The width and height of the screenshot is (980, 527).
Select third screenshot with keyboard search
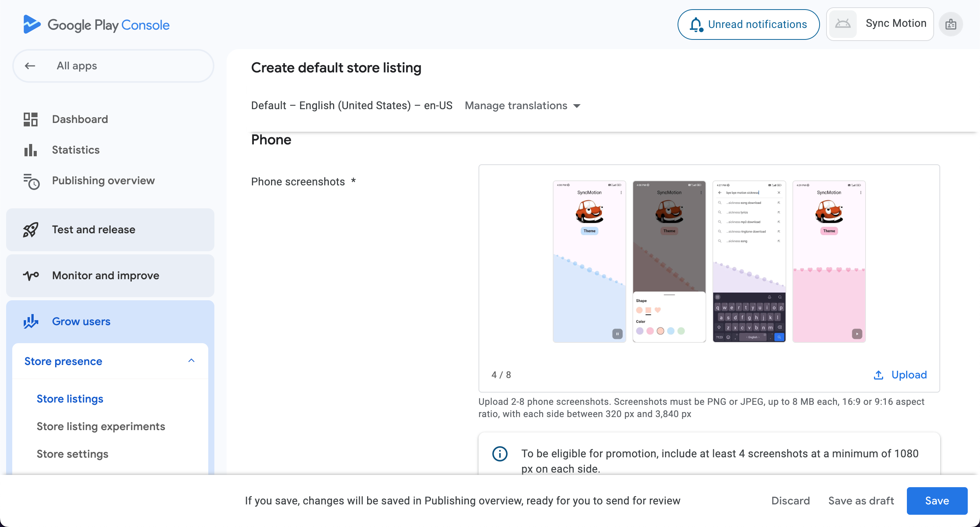749,262
